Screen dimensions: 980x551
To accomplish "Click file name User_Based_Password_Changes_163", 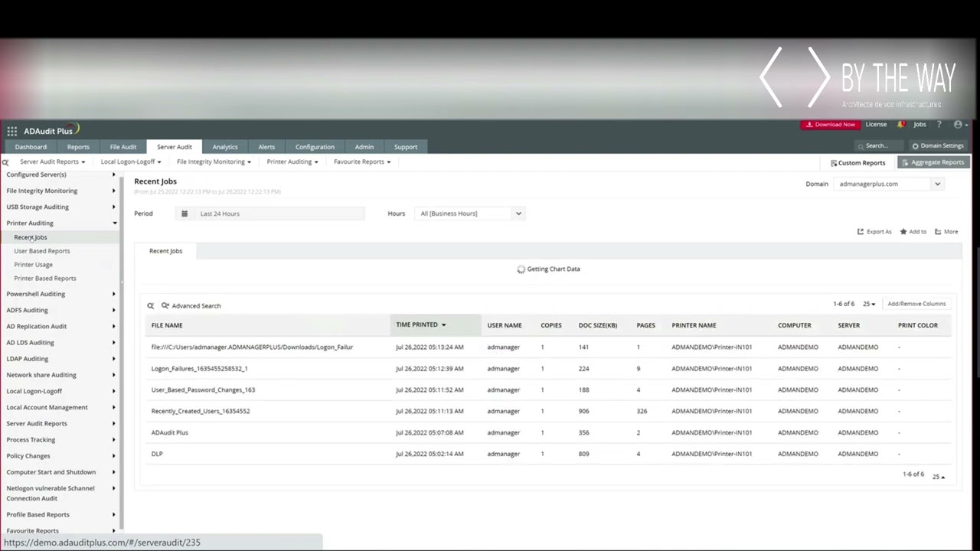I will [203, 390].
